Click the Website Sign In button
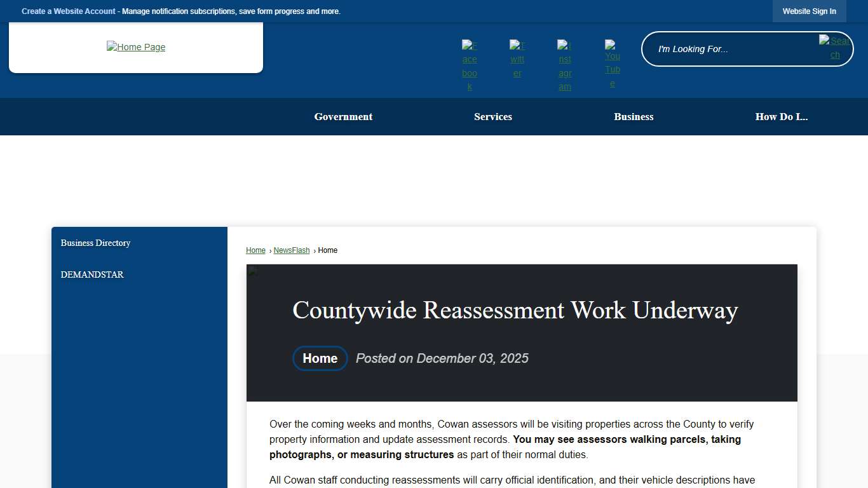 809,11
